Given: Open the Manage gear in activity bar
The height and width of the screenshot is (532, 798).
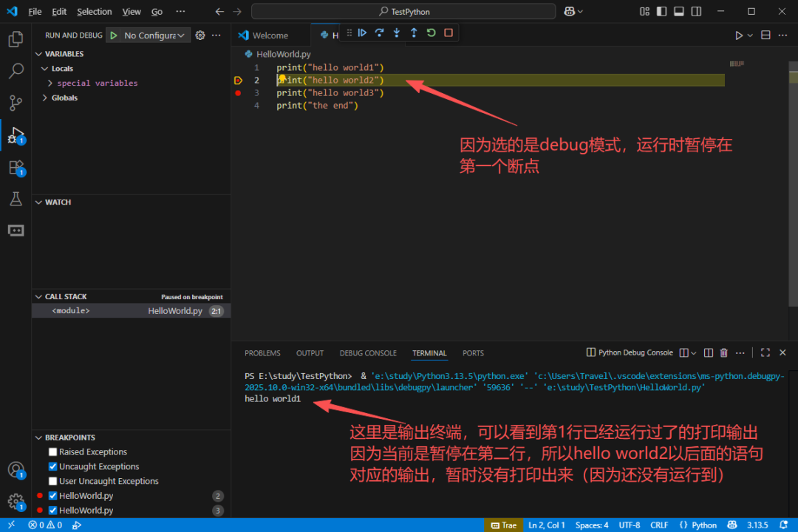Looking at the screenshot, I should 16,502.
